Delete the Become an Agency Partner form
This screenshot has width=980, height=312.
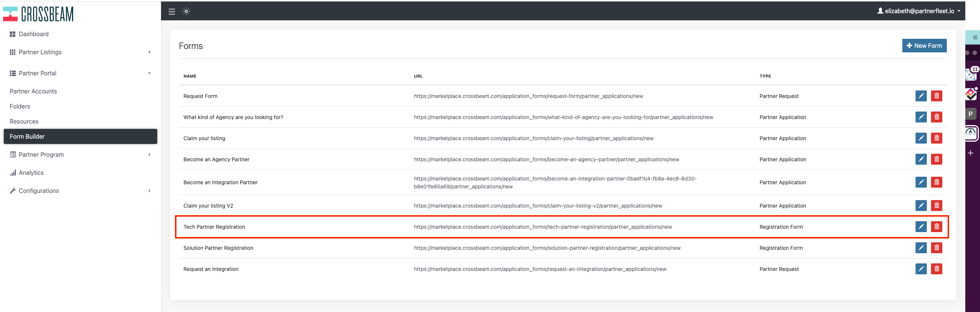(x=936, y=159)
